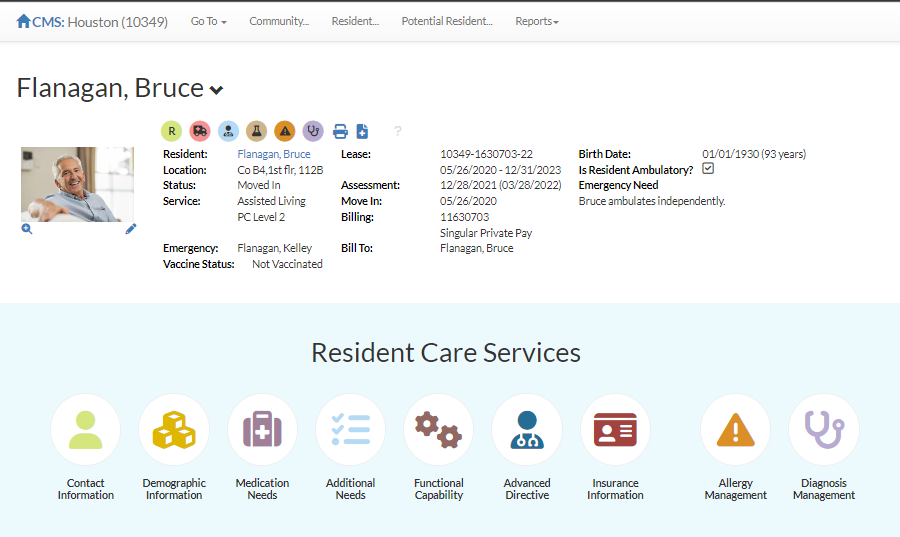Open Additional Needs checklist

click(x=351, y=429)
